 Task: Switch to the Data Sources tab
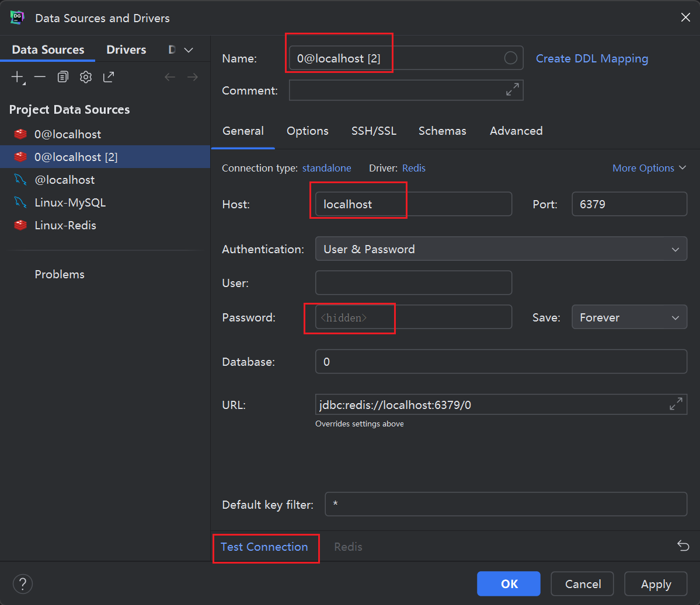point(48,50)
